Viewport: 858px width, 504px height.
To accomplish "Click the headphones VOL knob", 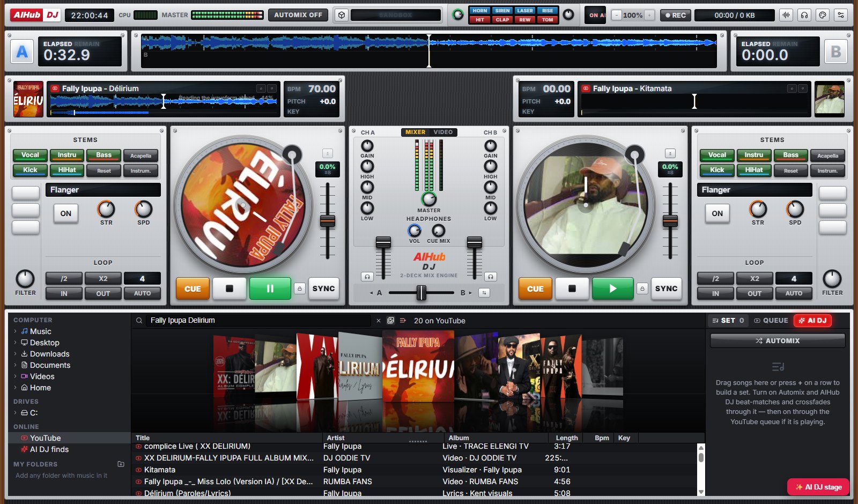I will tap(415, 231).
